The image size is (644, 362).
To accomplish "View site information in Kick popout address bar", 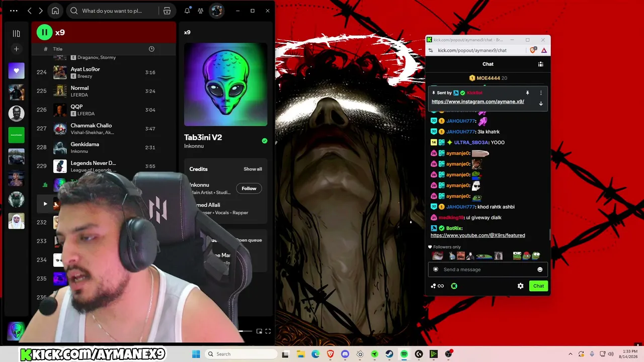I will coord(431,50).
